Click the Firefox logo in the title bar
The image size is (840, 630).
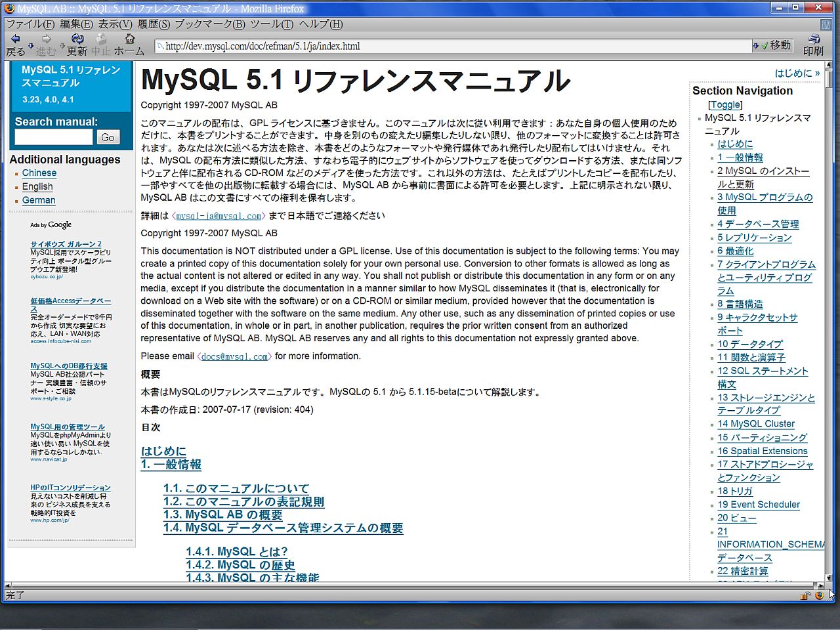point(9,9)
